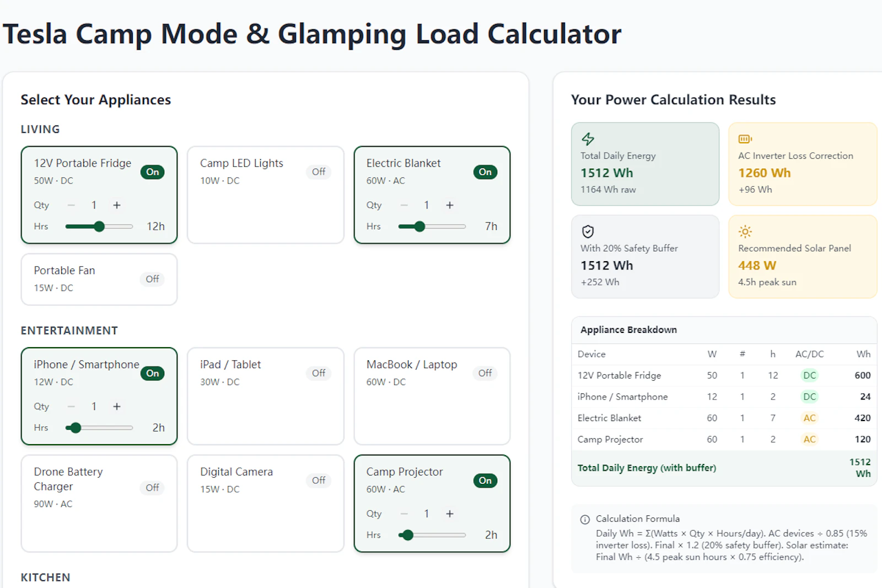Decrease Electric Blanket quantity with minus
882x588 pixels.
[x=404, y=205]
